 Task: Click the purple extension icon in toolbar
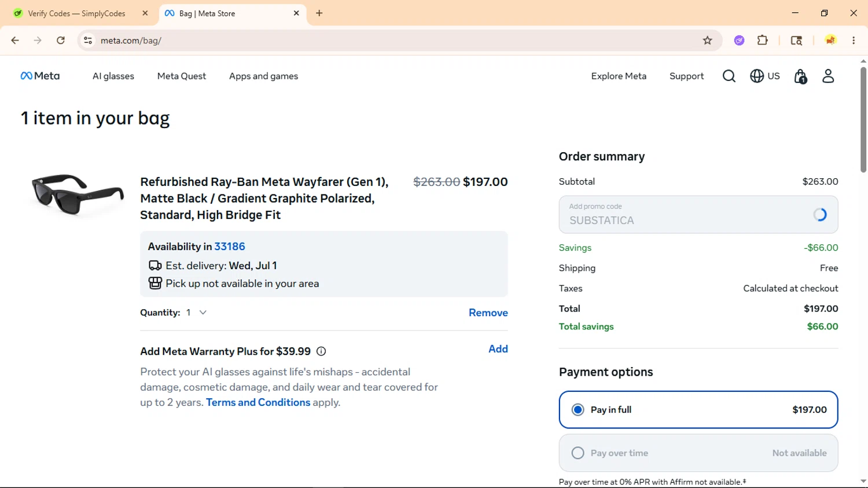[739, 40]
